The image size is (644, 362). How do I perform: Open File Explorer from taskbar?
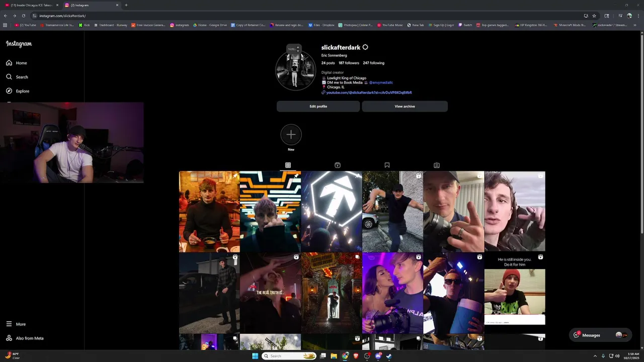coord(334,356)
